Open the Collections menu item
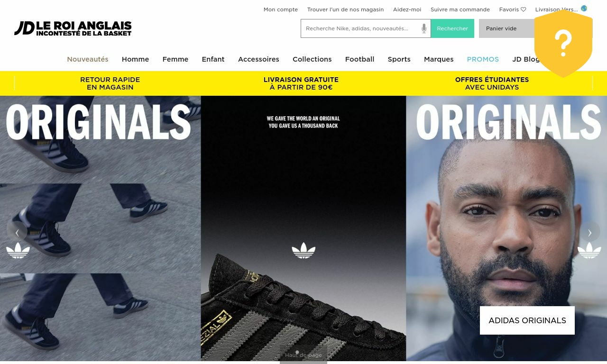Image resolution: width=607 pixels, height=364 pixels. (312, 59)
